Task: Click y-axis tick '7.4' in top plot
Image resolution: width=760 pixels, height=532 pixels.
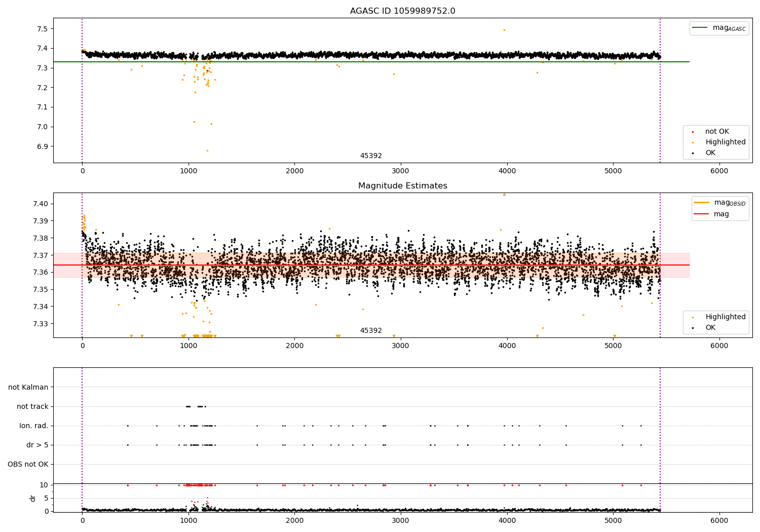Action: point(43,49)
